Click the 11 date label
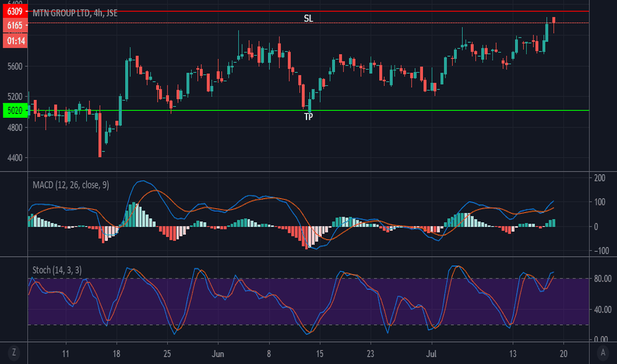The image size is (617, 364). click(x=66, y=354)
